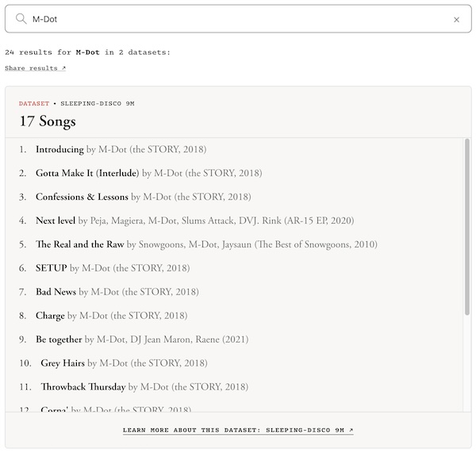476x453 pixels.
Task: Click the '24 results for M-Dot' summary text
Action: pyautogui.click(x=87, y=52)
